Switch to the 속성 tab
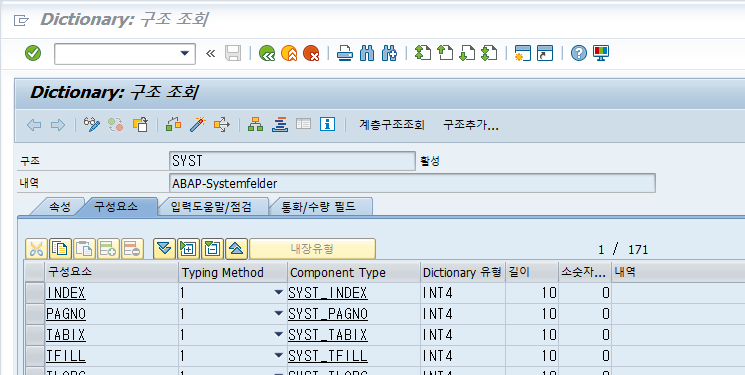This screenshot has height=375, width=745. coord(59,207)
